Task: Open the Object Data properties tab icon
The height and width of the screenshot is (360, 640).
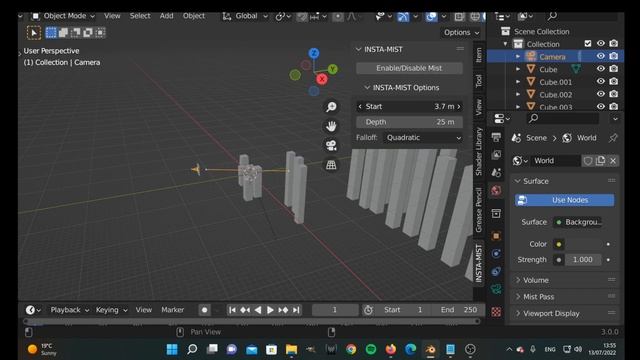Action: click(x=496, y=289)
